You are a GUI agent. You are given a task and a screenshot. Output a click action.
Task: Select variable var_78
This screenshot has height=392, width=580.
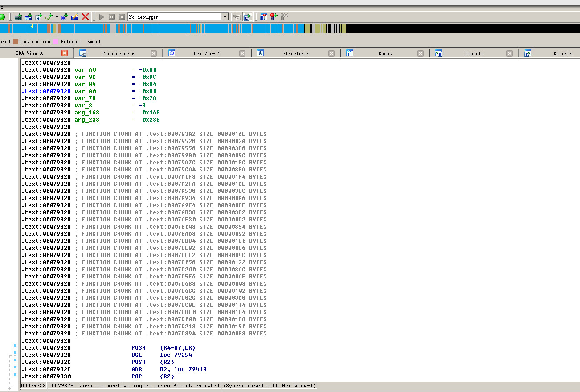pos(85,98)
